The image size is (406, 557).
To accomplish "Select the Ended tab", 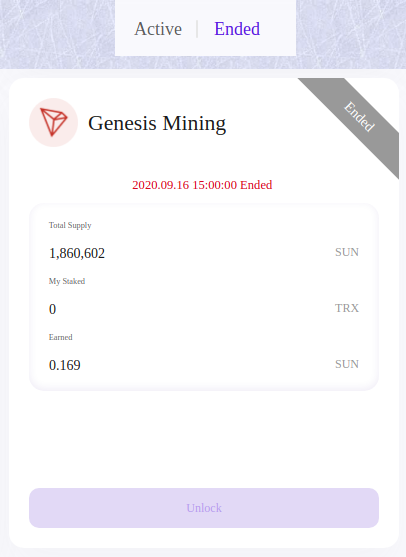I will (237, 29).
